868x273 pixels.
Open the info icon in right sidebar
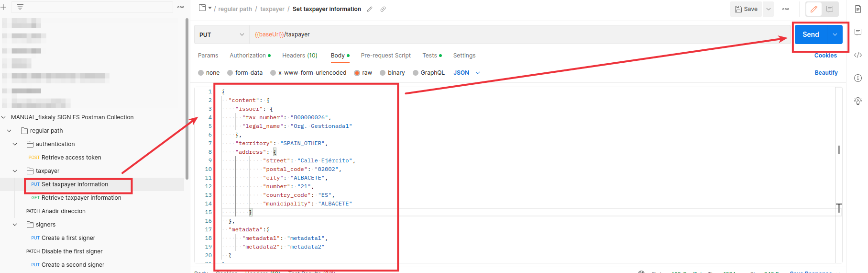[857, 78]
